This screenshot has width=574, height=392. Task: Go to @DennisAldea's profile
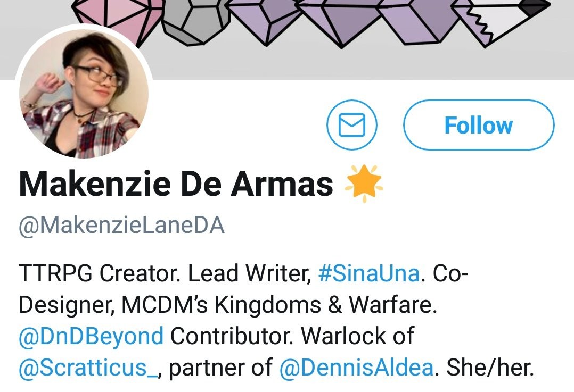coord(356,368)
